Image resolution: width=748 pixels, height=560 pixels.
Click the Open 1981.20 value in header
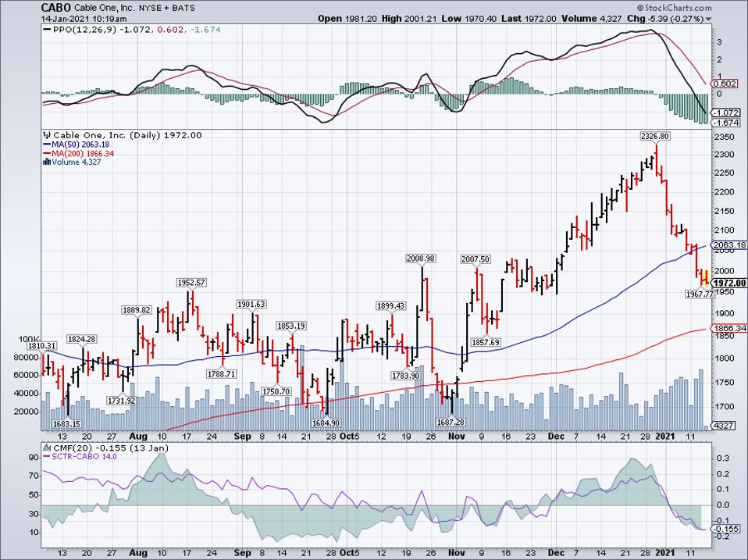click(347, 19)
